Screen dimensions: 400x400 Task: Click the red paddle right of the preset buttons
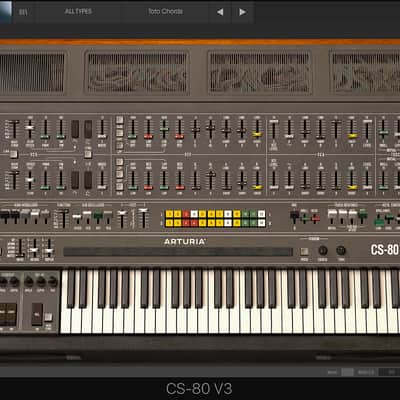pyautogui.click(x=315, y=219)
